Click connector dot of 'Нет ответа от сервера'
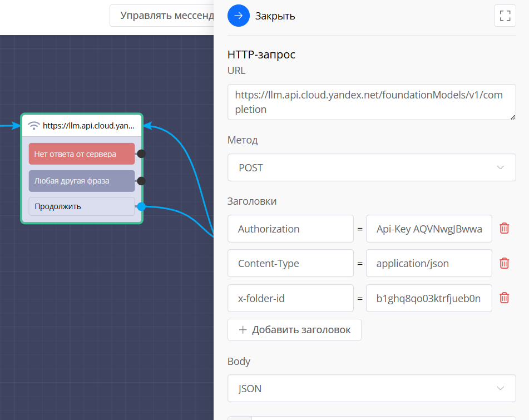Image resolution: width=529 pixels, height=420 pixels. coord(141,154)
